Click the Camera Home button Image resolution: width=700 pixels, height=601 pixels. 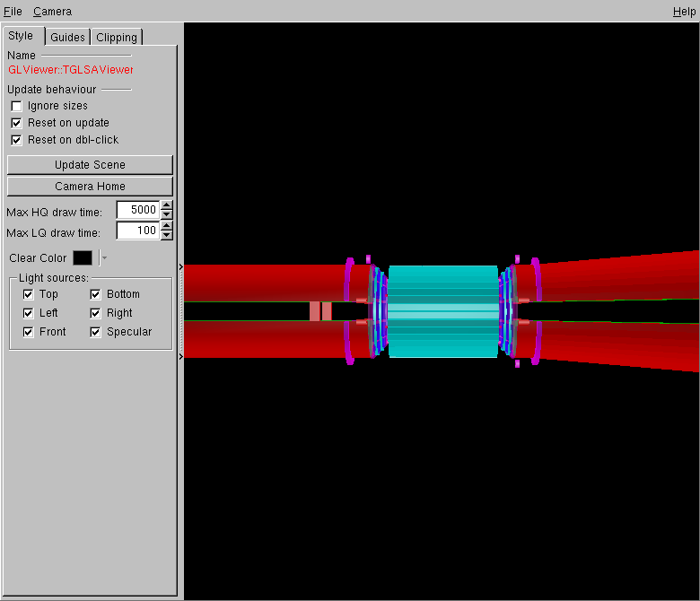90,186
